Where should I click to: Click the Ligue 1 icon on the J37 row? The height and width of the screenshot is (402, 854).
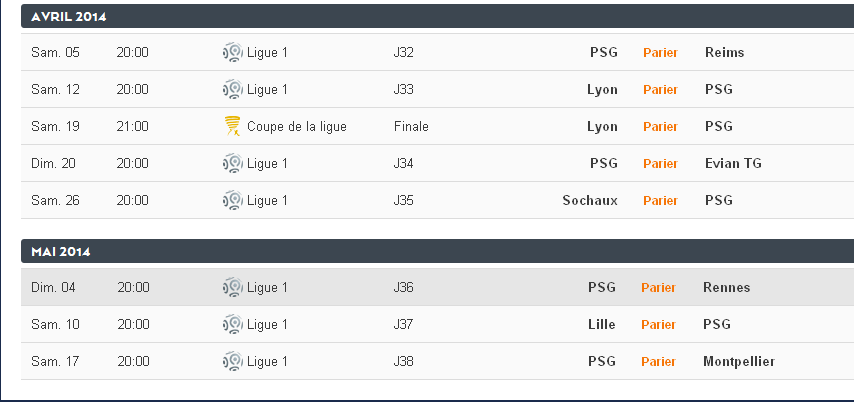tap(232, 324)
